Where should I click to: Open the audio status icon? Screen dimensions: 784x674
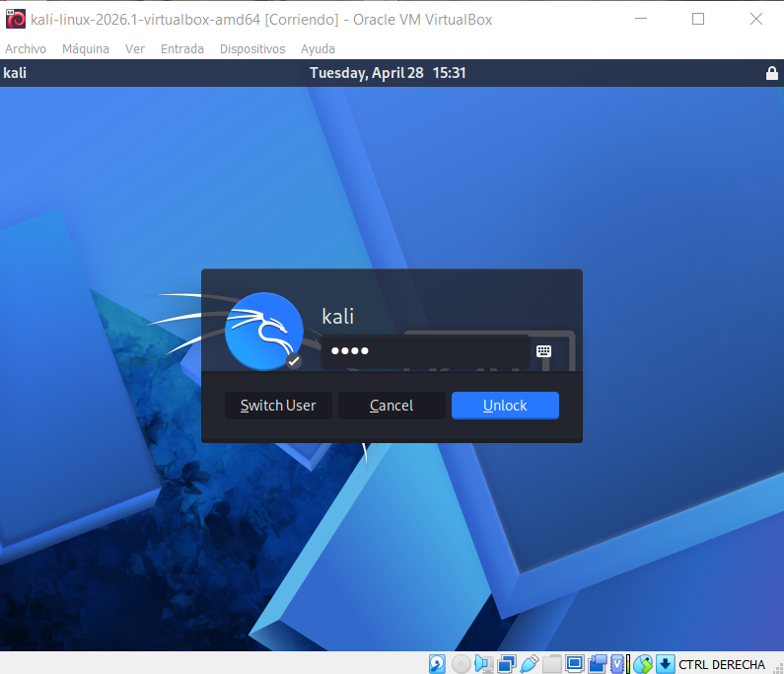(484, 664)
